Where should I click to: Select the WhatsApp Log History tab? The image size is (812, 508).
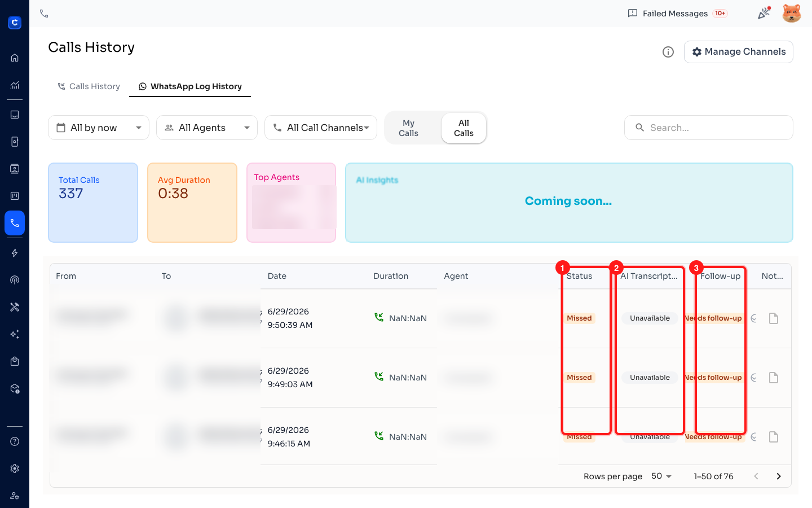tap(190, 86)
